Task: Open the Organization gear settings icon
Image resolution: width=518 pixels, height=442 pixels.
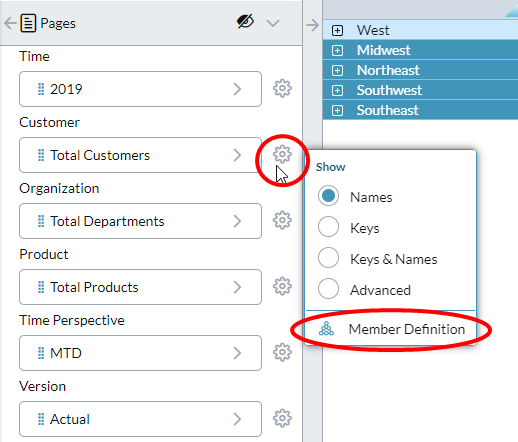Action: point(282,220)
